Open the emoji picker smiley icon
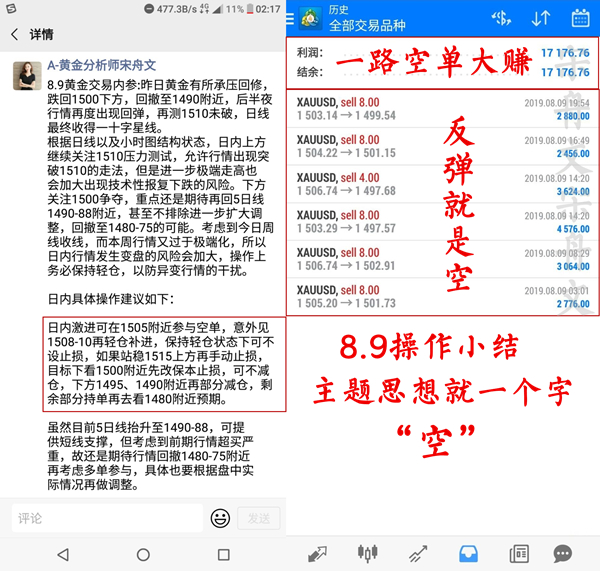The height and width of the screenshot is (571, 600). 220,518
